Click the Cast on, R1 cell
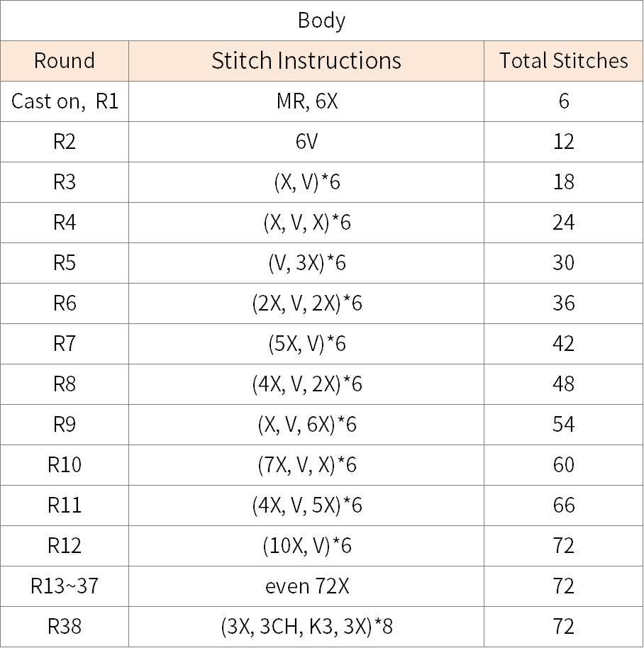 pyautogui.click(x=65, y=101)
